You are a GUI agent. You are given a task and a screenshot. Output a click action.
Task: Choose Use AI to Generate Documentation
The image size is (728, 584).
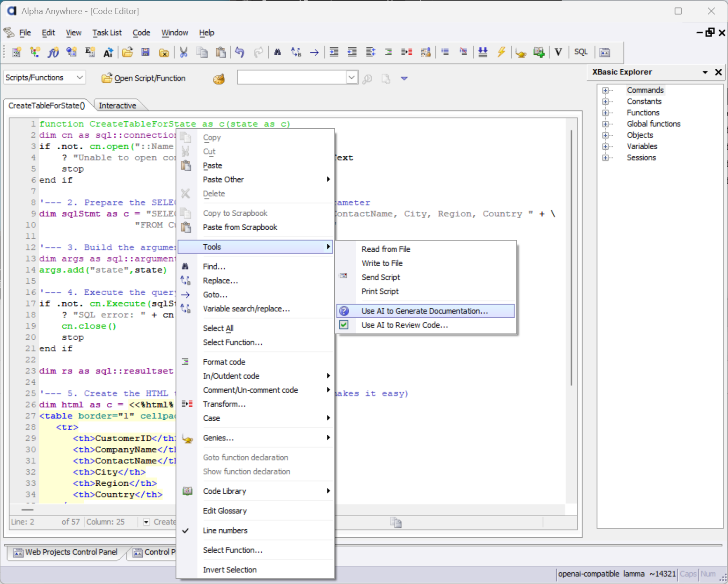click(426, 311)
